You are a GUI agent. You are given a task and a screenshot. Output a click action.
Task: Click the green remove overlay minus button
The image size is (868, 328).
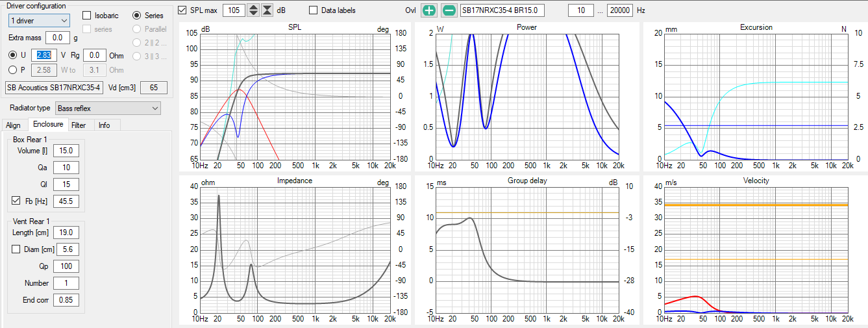click(x=449, y=10)
